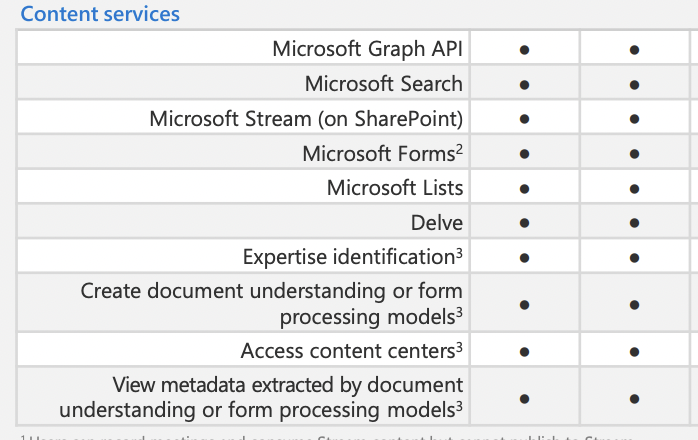Click first-column bullet in Microsoft Forms row
The width and height of the screenshot is (698, 440).
[x=524, y=154]
